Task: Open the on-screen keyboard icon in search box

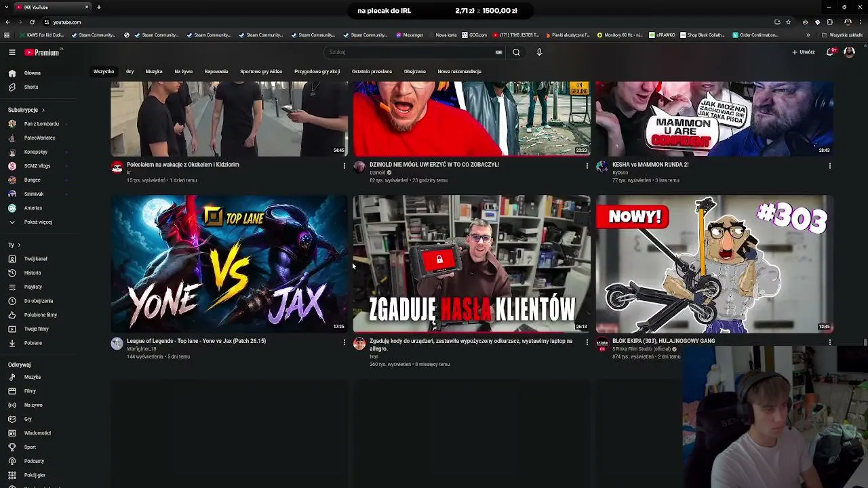Action: [498, 52]
